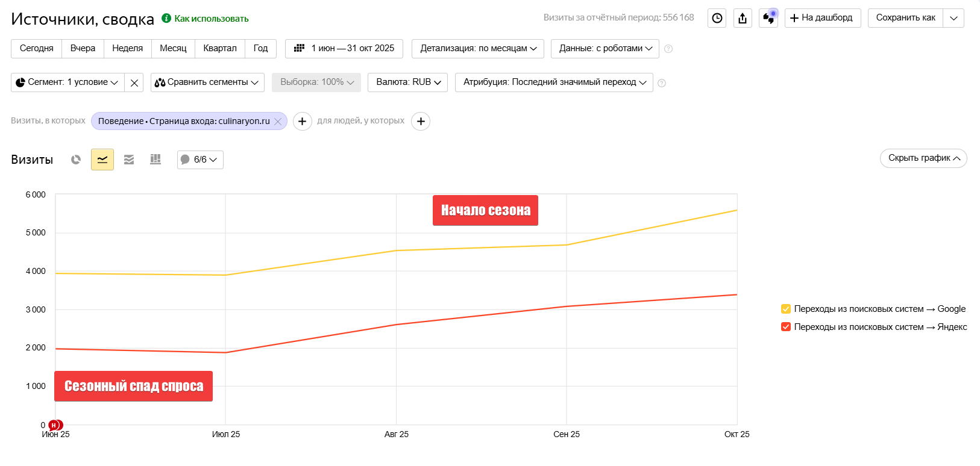Click the export/share report icon
The width and height of the screenshot is (980, 466).
pyautogui.click(x=743, y=18)
